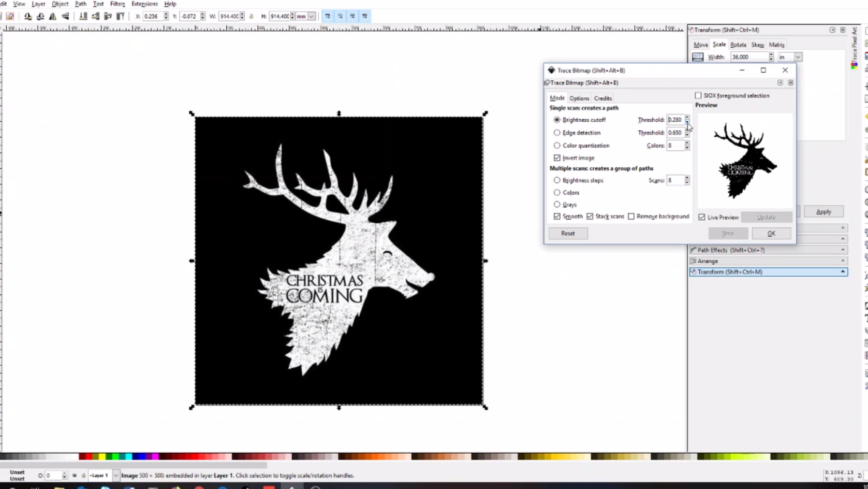
Task: Click the opacity O: input field
Action: [x=53, y=475]
